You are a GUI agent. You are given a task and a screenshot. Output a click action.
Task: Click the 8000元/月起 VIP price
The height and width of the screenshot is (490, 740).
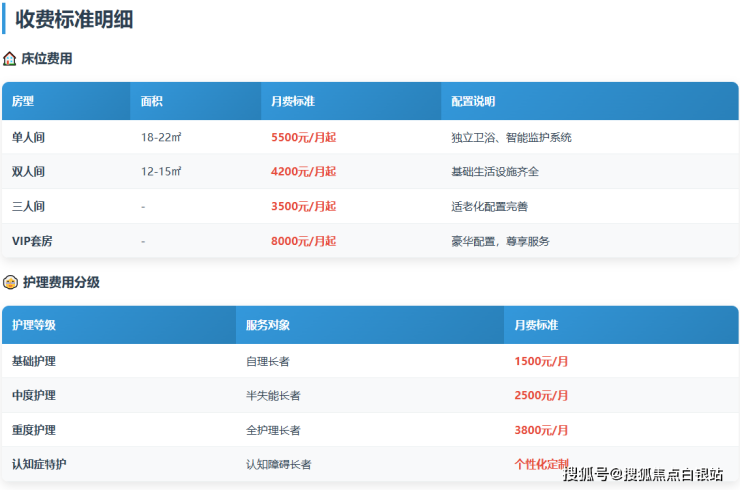[303, 241]
